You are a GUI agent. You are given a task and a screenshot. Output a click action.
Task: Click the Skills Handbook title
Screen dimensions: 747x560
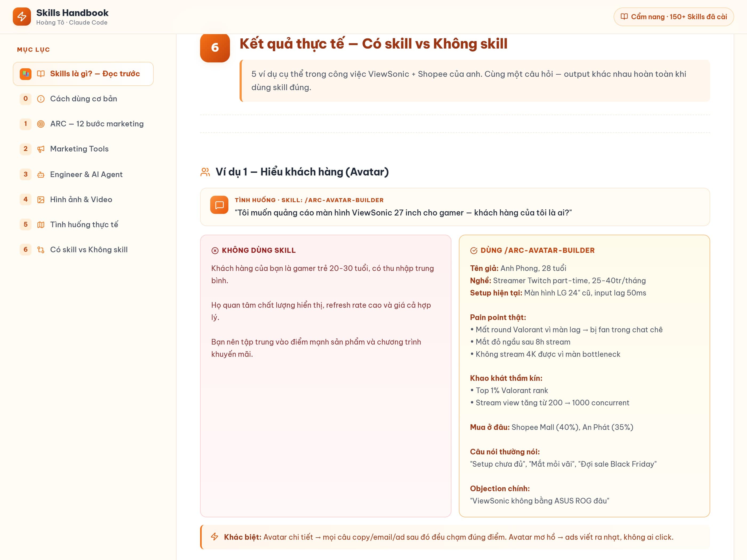72,13
